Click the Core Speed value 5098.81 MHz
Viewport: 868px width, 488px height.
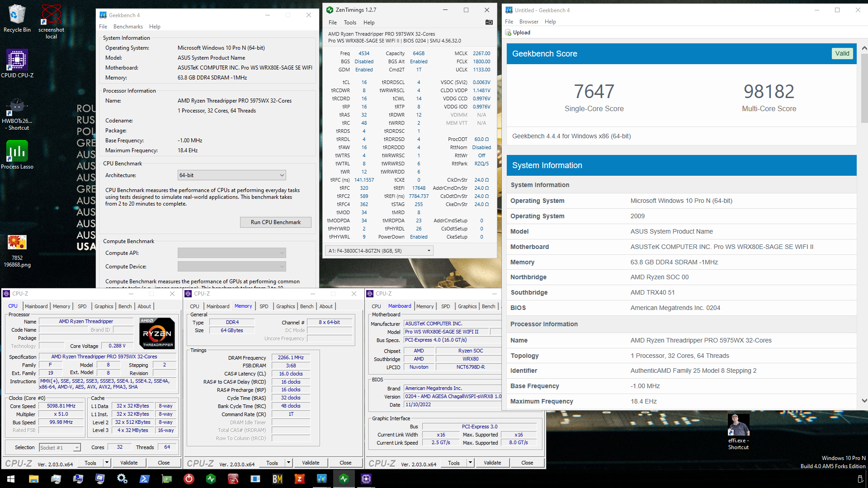[61, 406]
